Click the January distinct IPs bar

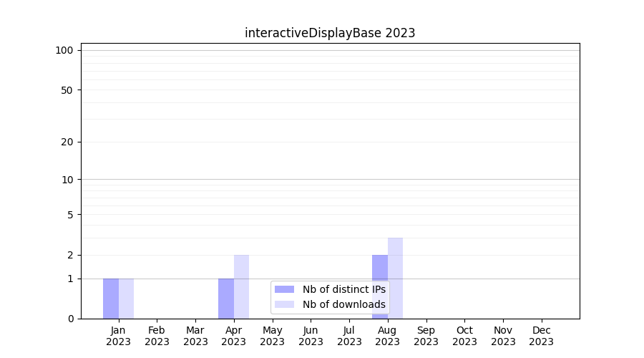click(x=111, y=299)
